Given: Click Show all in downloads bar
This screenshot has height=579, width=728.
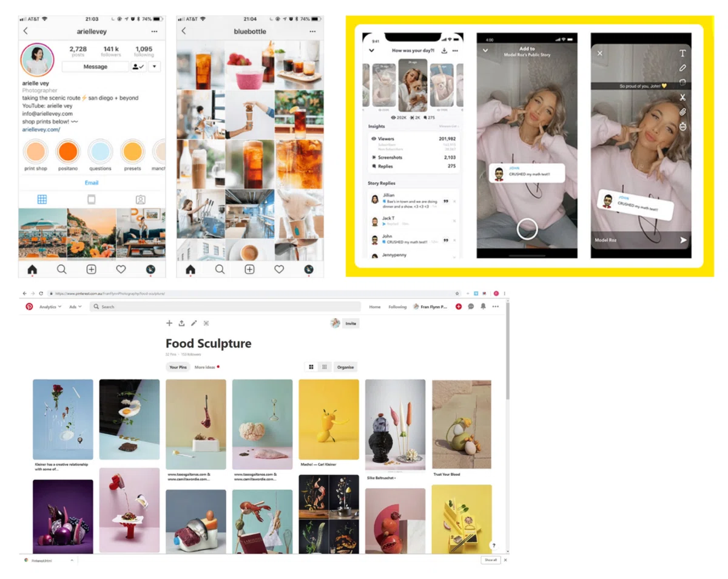Looking at the screenshot, I should pos(490,560).
